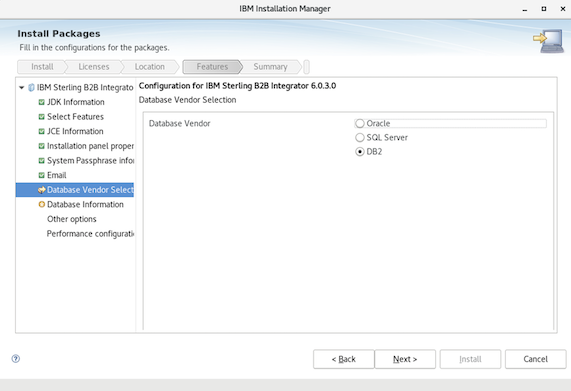
Task: Click the green check icon beside Select Features
Action: click(x=42, y=117)
